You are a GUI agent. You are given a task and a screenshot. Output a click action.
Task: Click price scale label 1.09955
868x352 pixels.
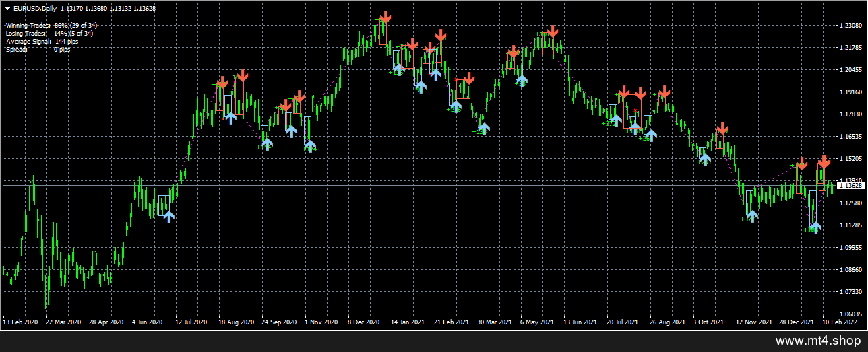click(850, 248)
